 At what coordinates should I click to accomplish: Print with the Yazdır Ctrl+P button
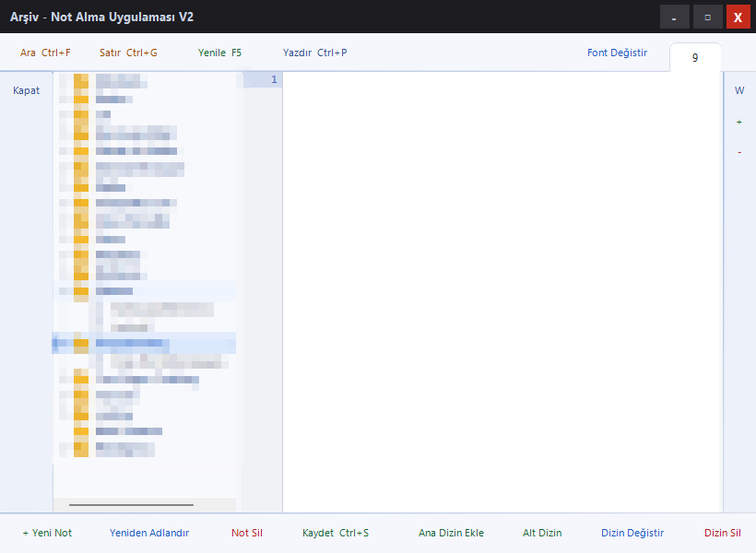314,53
